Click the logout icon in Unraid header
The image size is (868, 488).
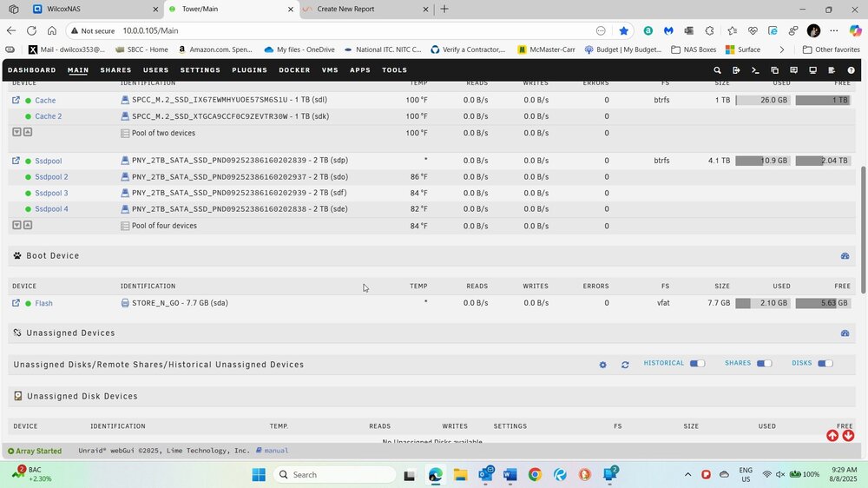click(736, 70)
